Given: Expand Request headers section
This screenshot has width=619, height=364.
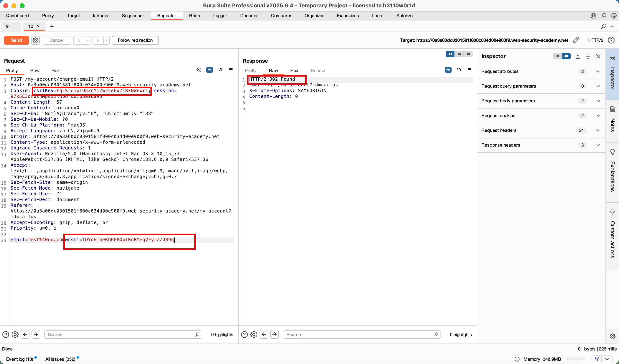Looking at the screenshot, I should [598, 130].
